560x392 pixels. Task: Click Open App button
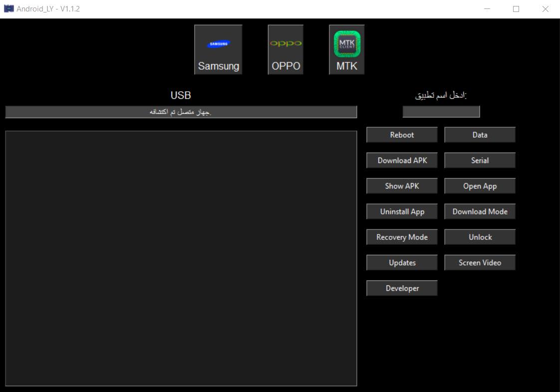(x=480, y=186)
